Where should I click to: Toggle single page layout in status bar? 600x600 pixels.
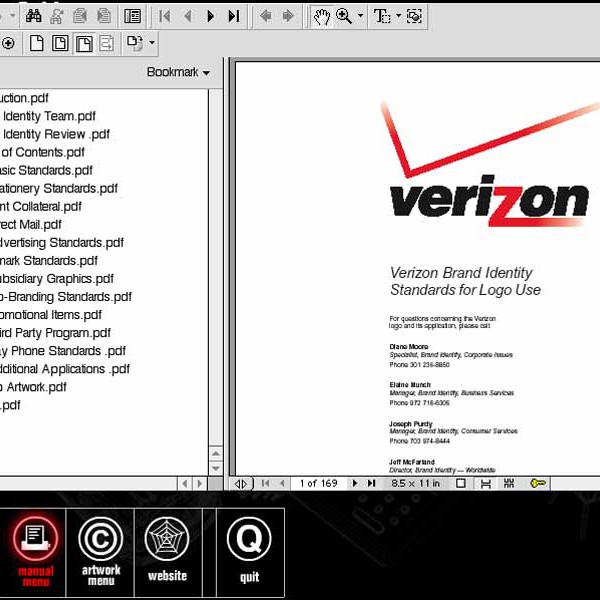pos(461,483)
